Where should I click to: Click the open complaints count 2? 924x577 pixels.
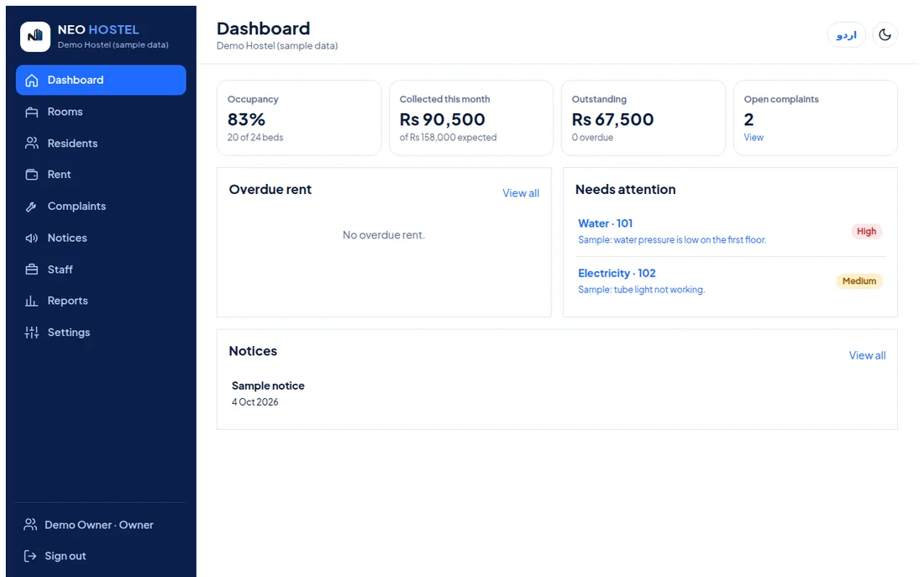click(748, 119)
